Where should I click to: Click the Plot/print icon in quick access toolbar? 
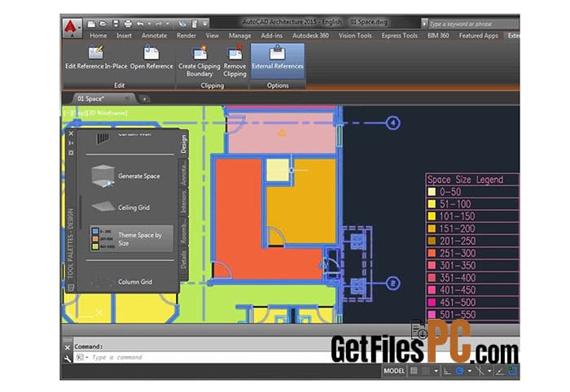(x=128, y=24)
